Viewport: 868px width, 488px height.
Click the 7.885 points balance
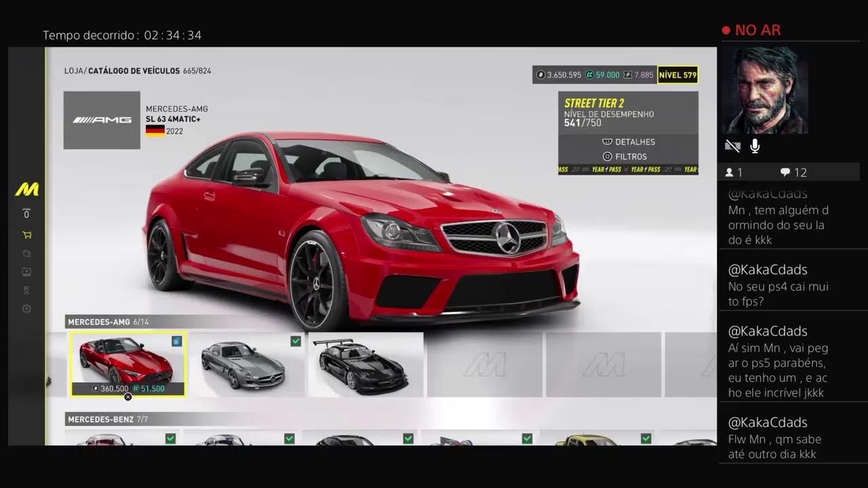(x=644, y=75)
